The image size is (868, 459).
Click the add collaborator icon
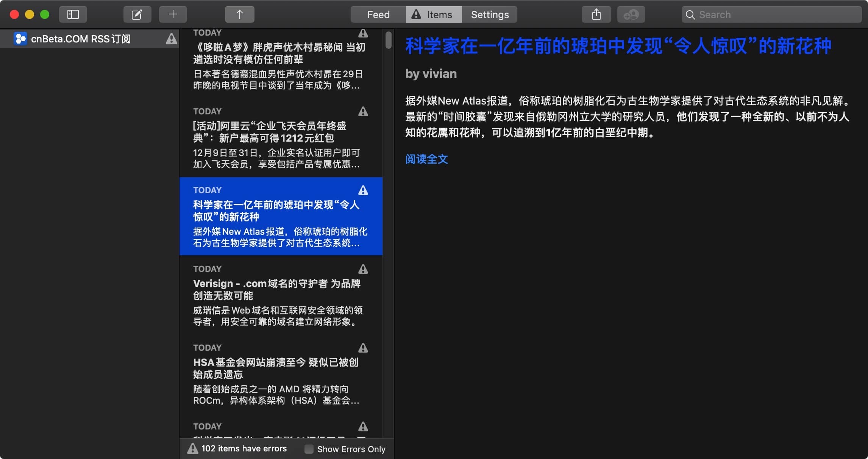(x=631, y=14)
